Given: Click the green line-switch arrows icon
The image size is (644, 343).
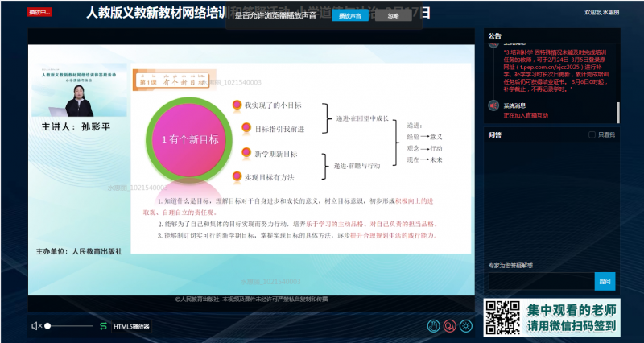Looking at the screenshot, I should point(103,326).
